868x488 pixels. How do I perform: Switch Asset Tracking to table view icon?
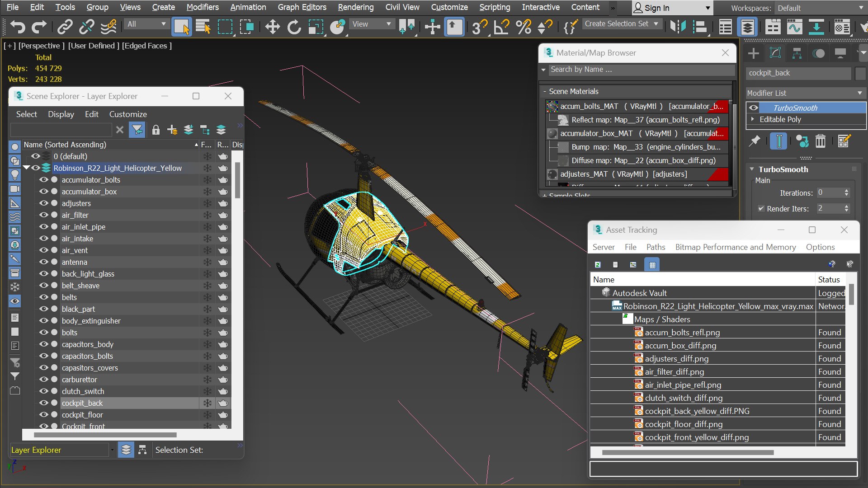[652, 264]
